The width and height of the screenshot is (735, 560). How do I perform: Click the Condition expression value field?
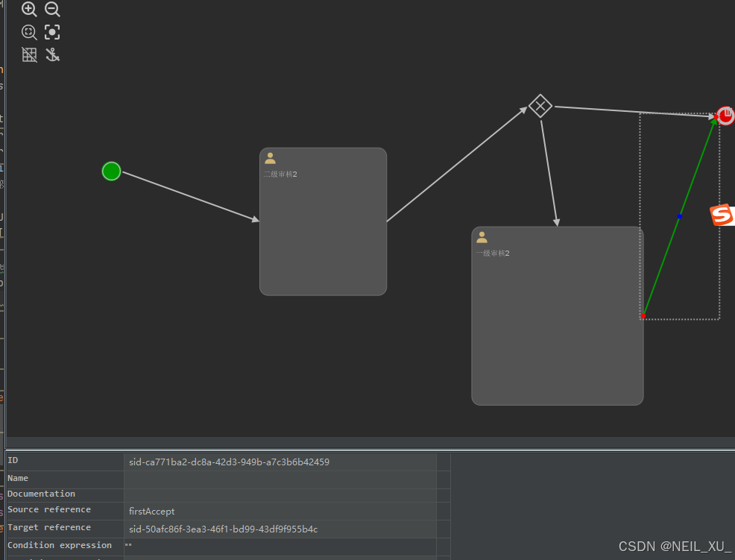(x=280, y=546)
